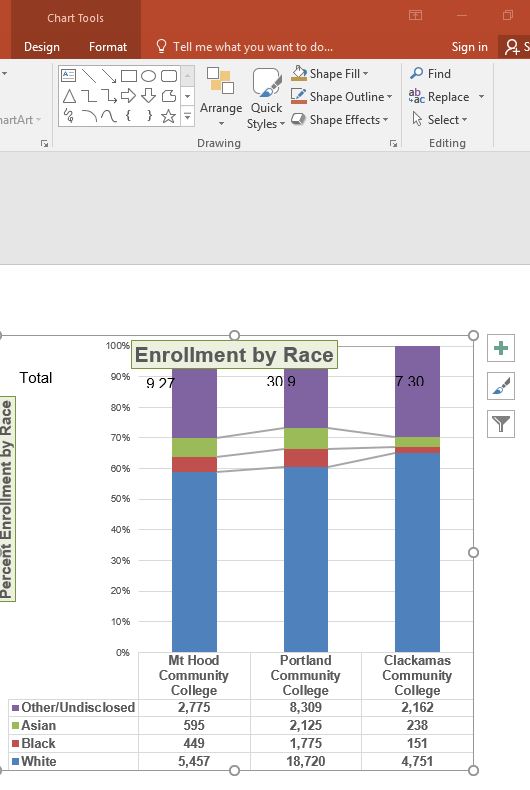Click the Replace button
530x790 pixels.
[440, 97]
